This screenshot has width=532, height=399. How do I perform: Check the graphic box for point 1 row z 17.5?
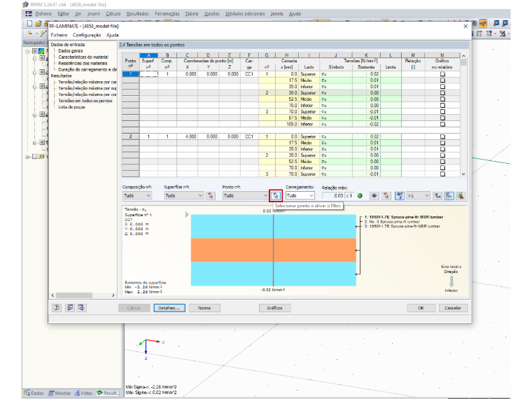click(x=442, y=80)
